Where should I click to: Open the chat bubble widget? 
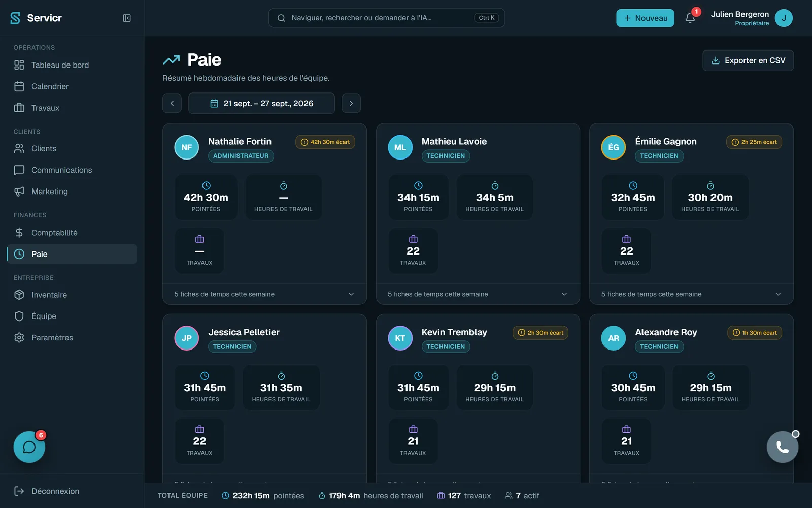tap(29, 447)
